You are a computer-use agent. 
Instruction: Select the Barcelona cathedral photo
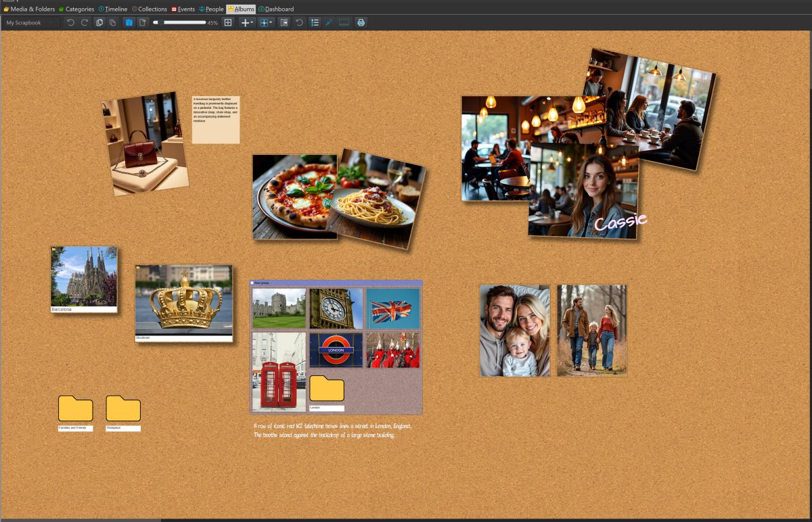[84, 277]
